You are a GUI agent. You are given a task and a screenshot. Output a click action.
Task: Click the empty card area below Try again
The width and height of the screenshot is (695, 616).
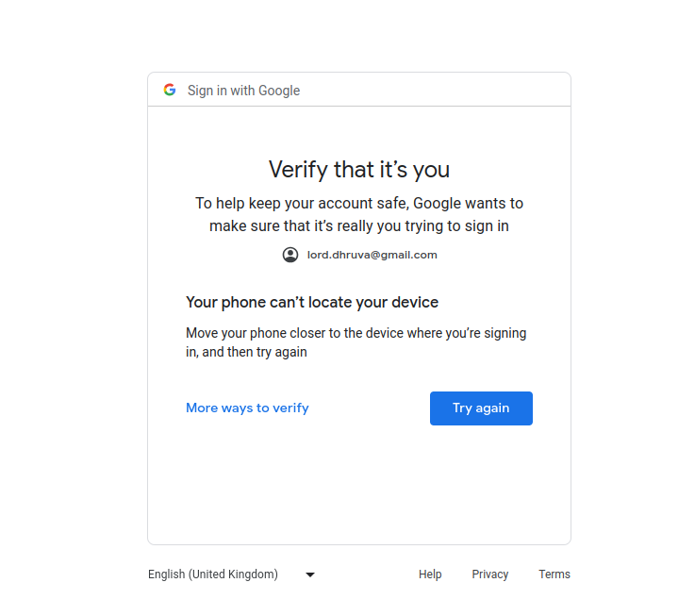pos(359,486)
